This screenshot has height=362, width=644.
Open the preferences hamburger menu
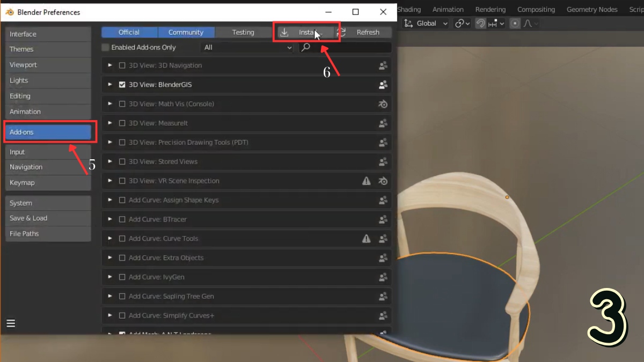[x=11, y=323]
